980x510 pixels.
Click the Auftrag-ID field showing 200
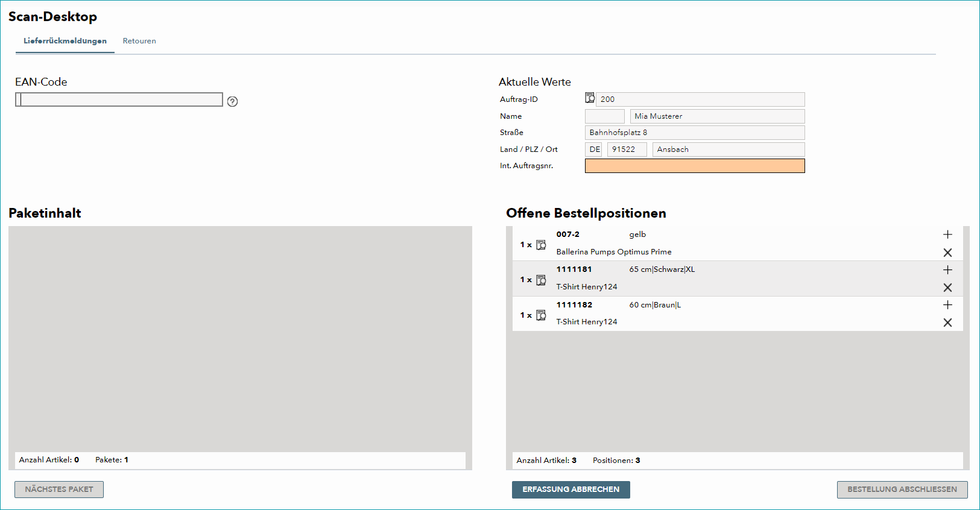(x=700, y=99)
